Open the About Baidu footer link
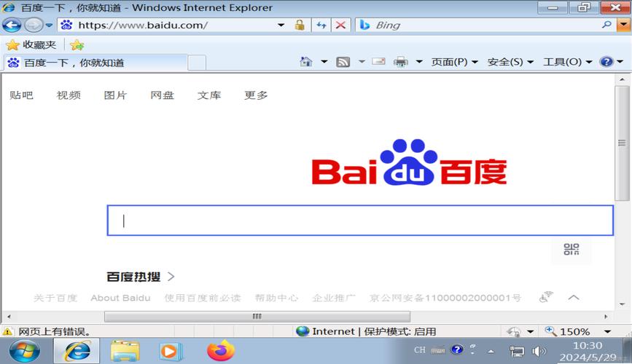The image size is (632, 364). tap(120, 298)
